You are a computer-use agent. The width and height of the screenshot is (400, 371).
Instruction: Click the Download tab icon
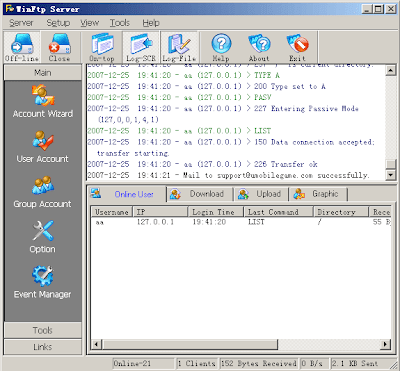[175, 194]
